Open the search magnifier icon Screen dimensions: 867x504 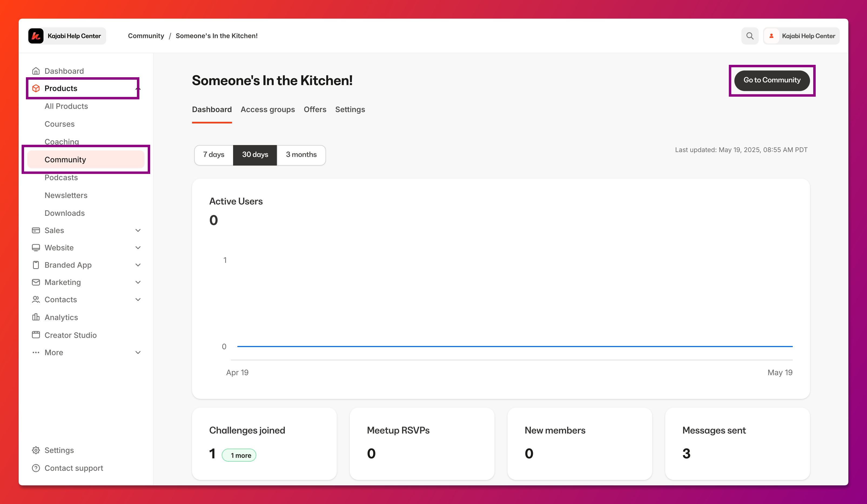(750, 36)
